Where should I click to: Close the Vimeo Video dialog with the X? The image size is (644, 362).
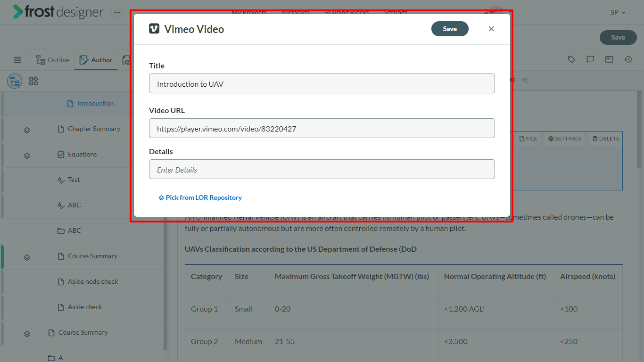(x=491, y=29)
